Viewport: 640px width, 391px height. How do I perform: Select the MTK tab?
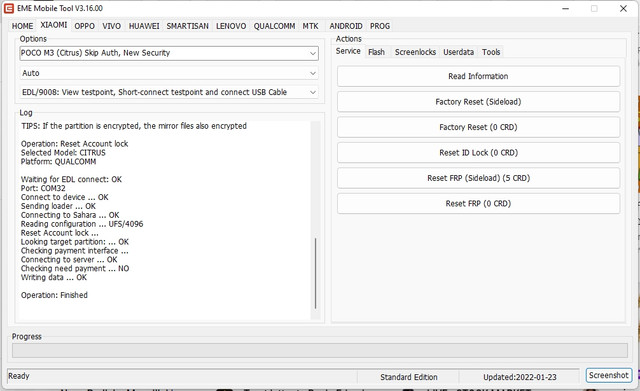point(311,26)
